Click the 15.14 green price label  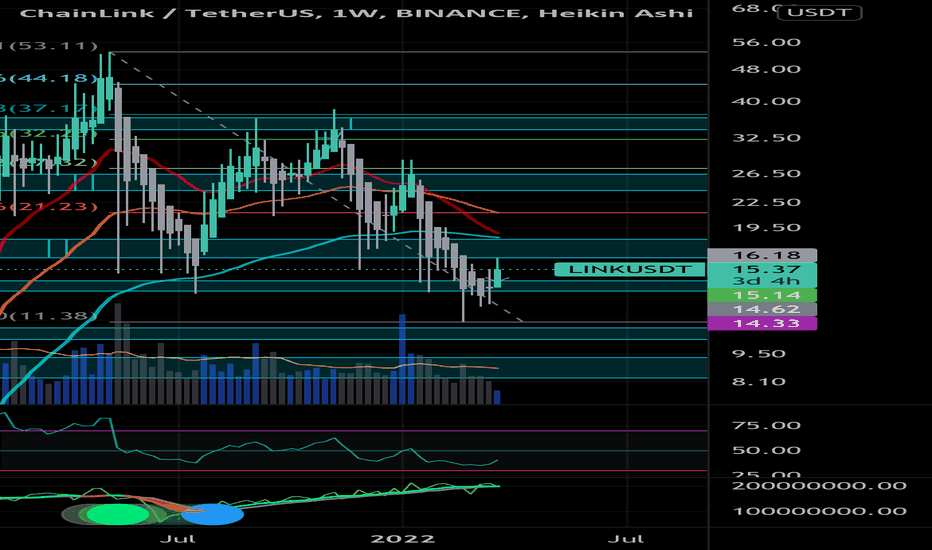coord(763,295)
